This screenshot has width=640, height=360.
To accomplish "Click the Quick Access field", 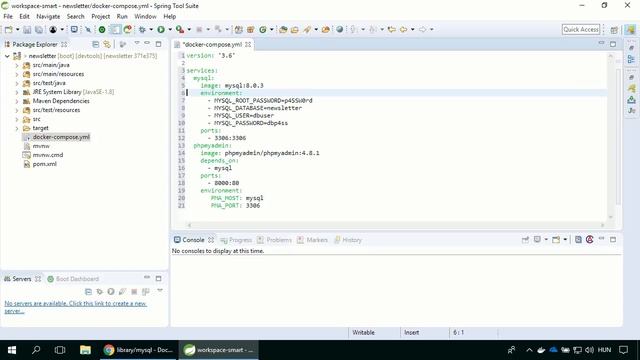I will [x=581, y=29].
